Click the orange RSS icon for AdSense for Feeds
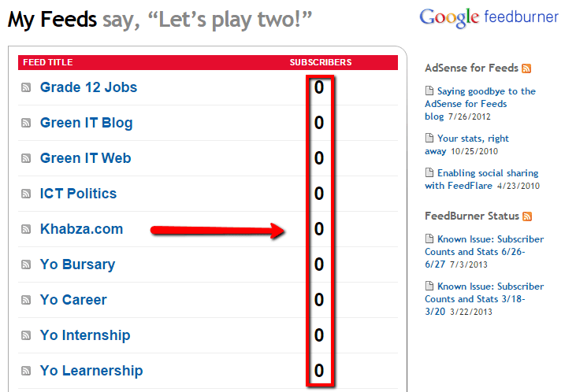 click(x=526, y=68)
